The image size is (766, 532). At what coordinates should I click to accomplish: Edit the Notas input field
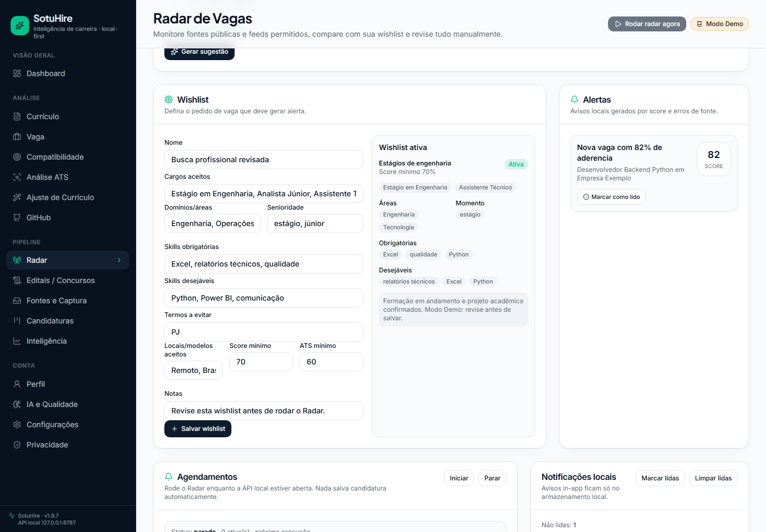coord(264,411)
